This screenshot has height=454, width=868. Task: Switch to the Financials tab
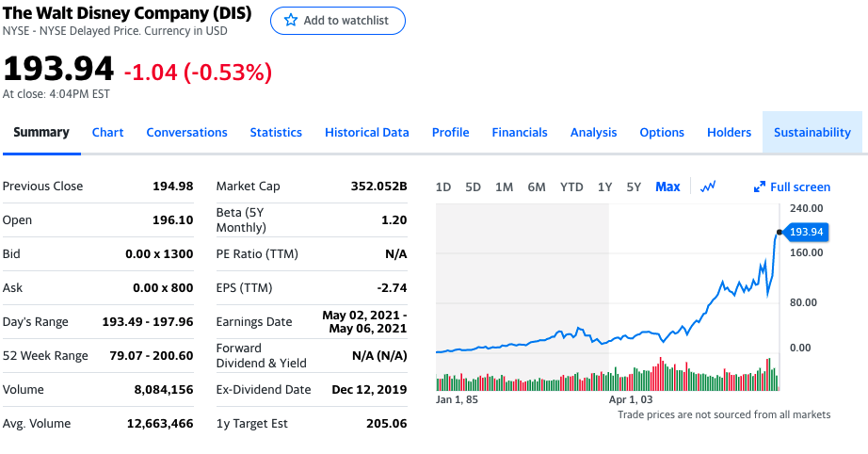coord(520,132)
